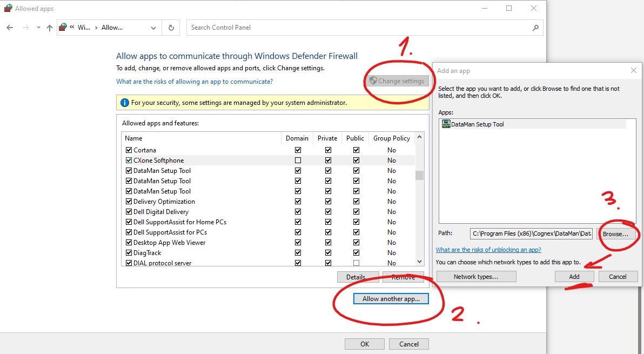Click the up navigation arrow
This screenshot has height=354, width=644.
49,27
